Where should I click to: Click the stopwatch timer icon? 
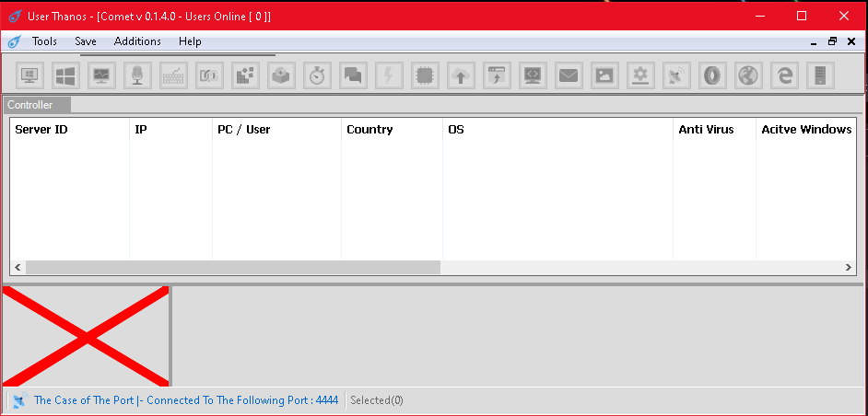click(318, 75)
